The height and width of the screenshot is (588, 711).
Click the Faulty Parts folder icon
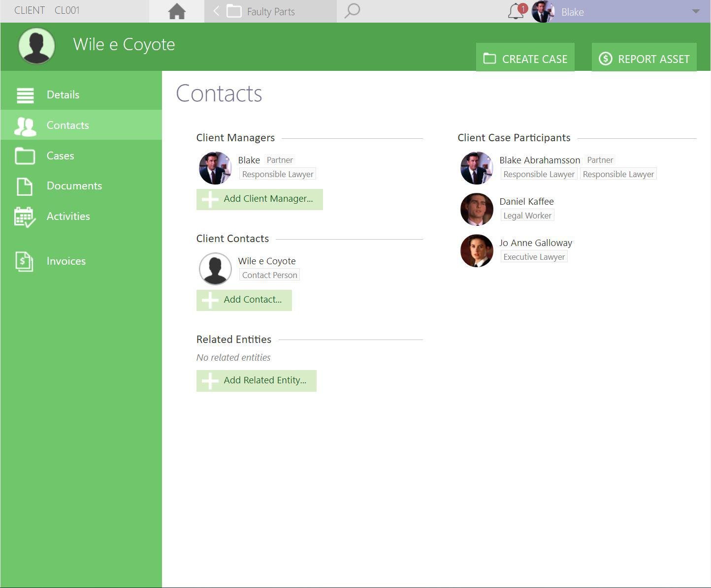point(234,11)
